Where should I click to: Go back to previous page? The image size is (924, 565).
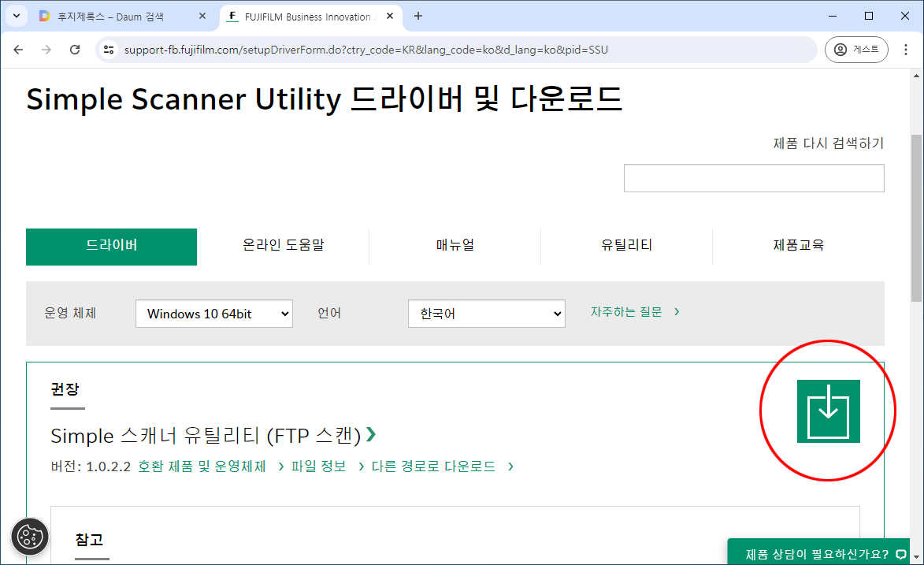coord(18,50)
